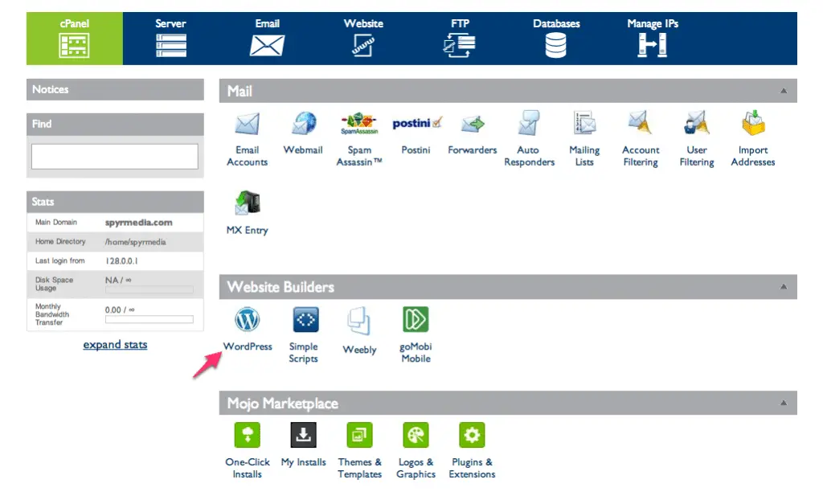The image size is (823, 504).
Task: Select the main domain spyrmedia.com
Action: point(138,223)
